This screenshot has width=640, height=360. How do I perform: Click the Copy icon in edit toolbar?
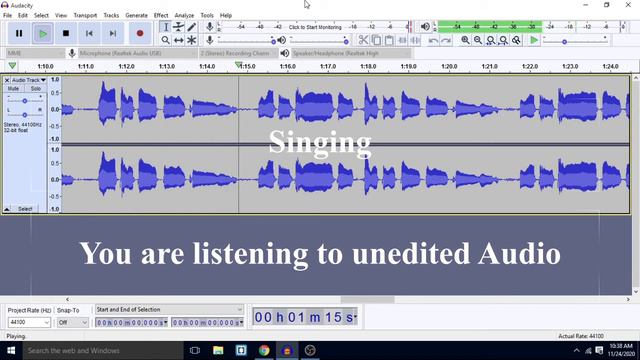(376, 40)
